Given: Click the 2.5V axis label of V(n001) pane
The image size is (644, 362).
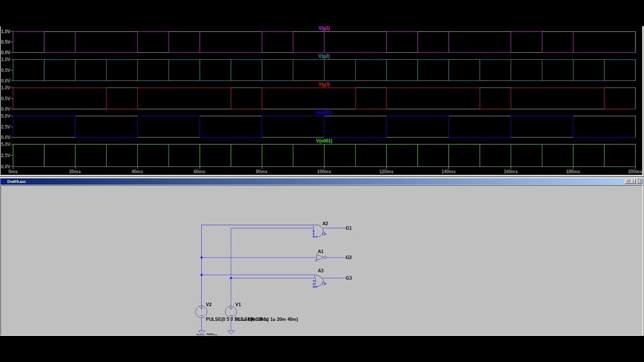Looking at the screenshot, I should (x=6, y=155).
